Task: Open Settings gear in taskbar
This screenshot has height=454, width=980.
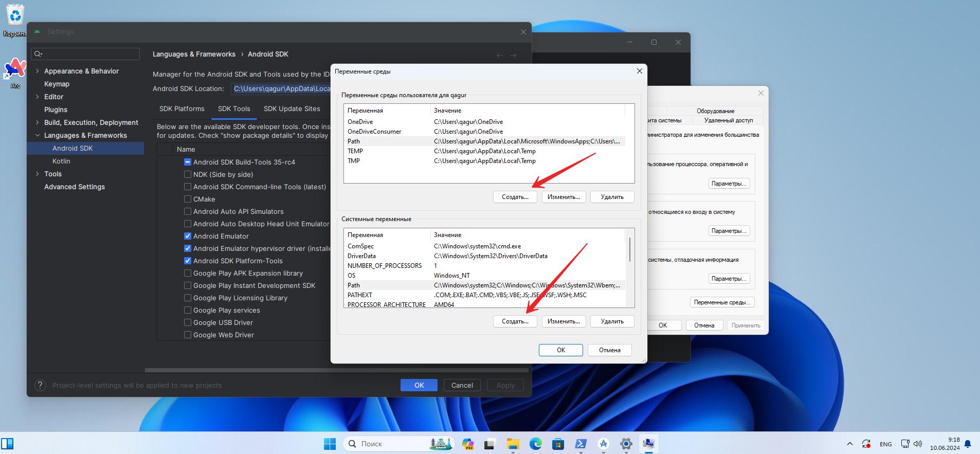Action: 626,444
